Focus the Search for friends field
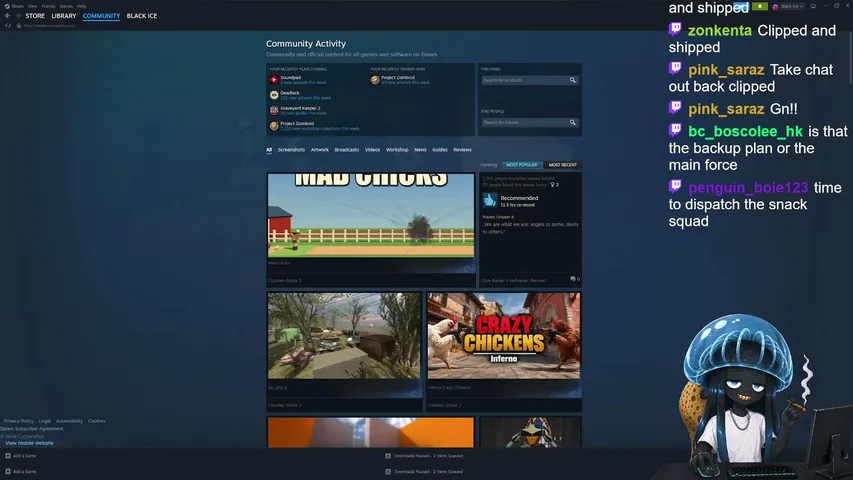Image resolution: width=853 pixels, height=480 pixels. point(525,122)
